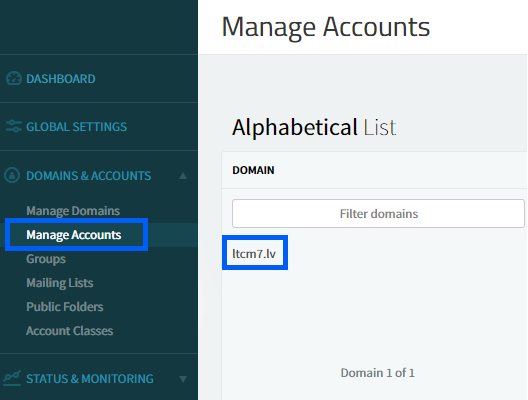The width and height of the screenshot is (528, 400).
Task: Go to Manage Domains
Action: [x=73, y=211]
